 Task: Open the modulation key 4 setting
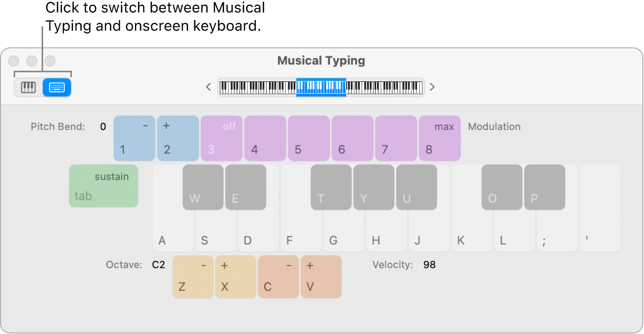[265, 138]
